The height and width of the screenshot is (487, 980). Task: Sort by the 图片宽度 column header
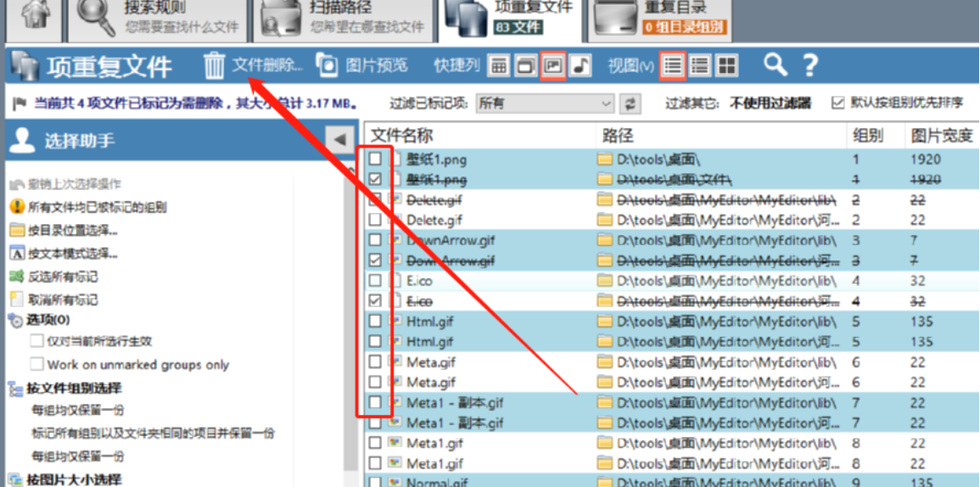(942, 136)
